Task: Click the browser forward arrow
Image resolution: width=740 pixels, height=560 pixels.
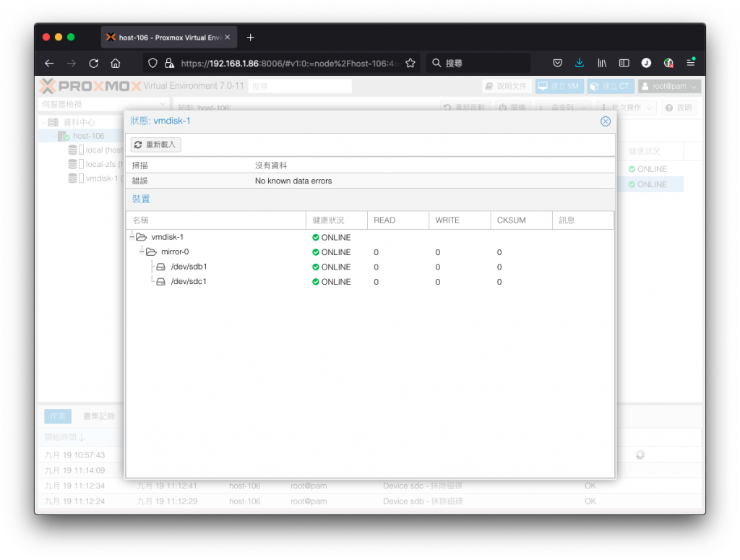Action: pos(72,63)
